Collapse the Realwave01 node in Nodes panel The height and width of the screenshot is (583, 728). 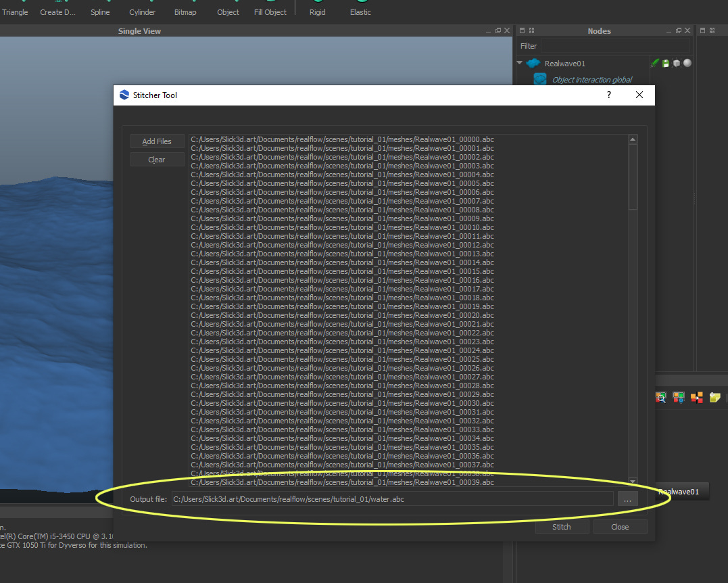click(520, 63)
